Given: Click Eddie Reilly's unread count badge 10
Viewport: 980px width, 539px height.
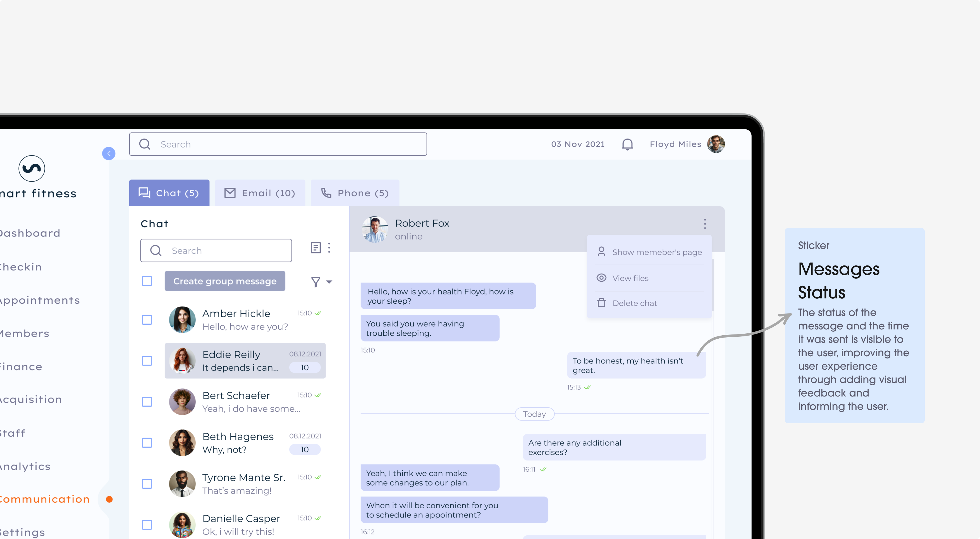Looking at the screenshot, I should pos(305,367).
